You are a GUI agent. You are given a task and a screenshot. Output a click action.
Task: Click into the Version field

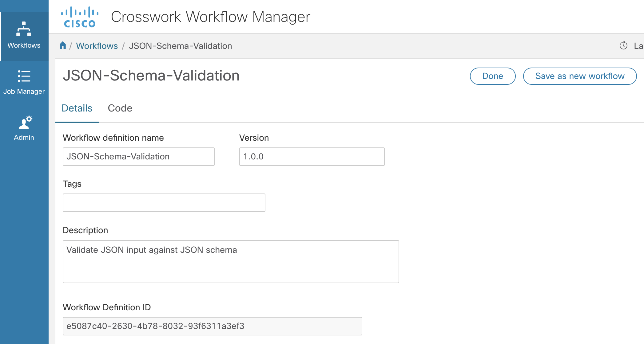point(312,157)
